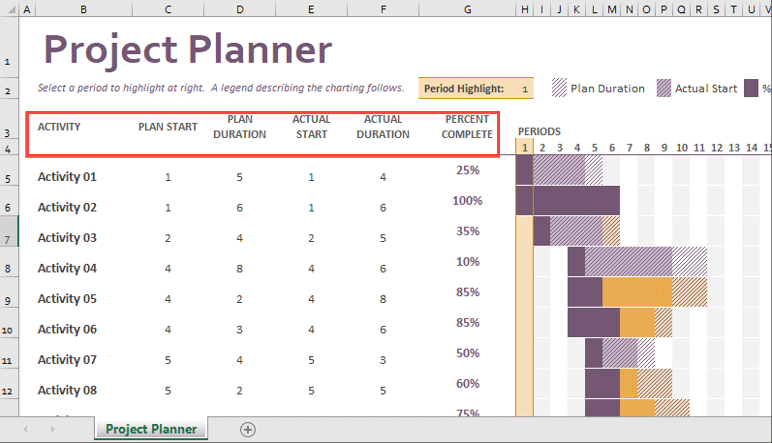Select column D header

point(240,9)
